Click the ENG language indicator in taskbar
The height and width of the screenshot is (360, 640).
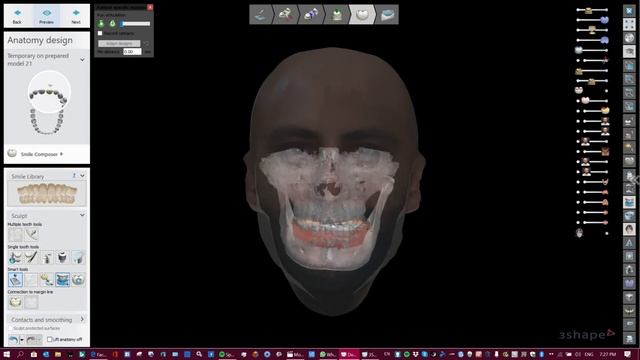589,354
